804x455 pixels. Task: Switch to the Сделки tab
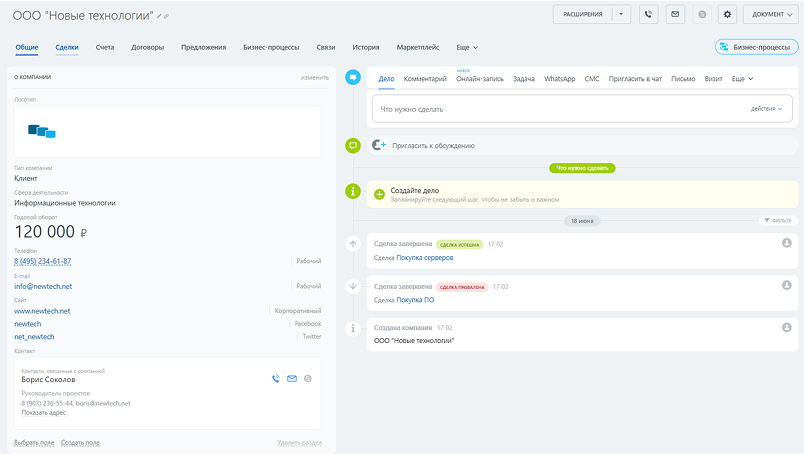pos(67,47)
